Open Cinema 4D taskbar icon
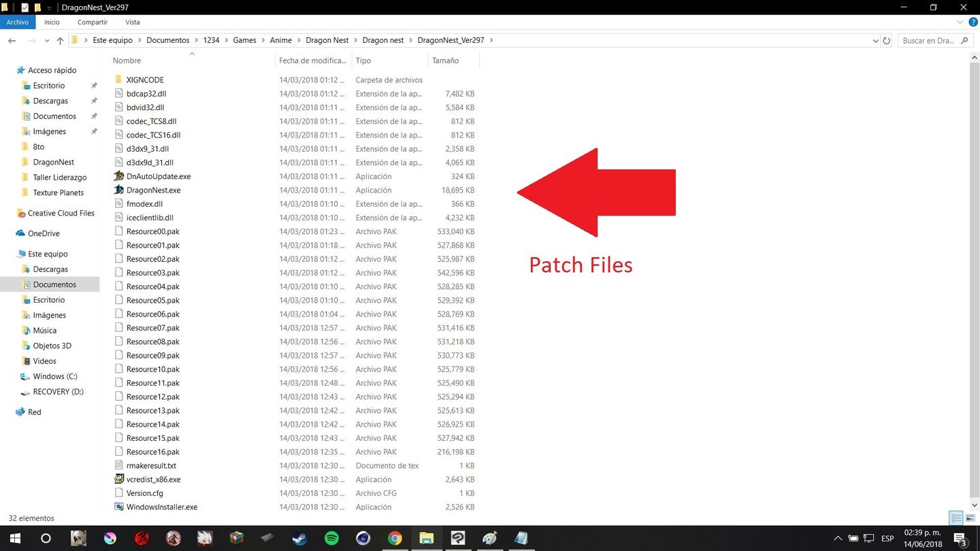This screenshot has height=551, width=980. (x=363, y=538)
